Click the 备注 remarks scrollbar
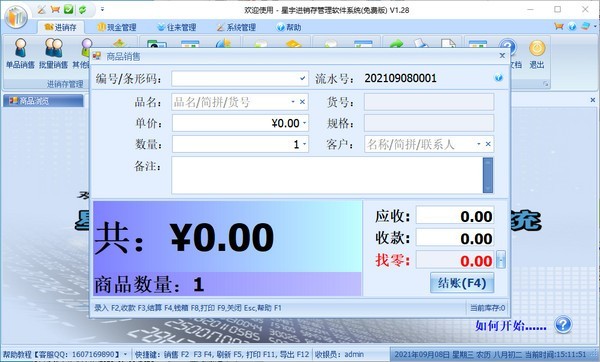Image resolution: width=600 pixels, height=362 pixels. [488, 175]
